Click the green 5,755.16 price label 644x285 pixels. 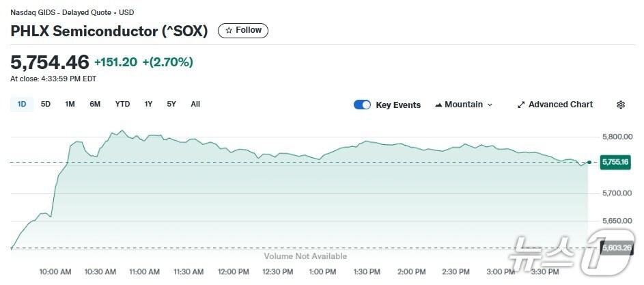(x=615, y=163)
